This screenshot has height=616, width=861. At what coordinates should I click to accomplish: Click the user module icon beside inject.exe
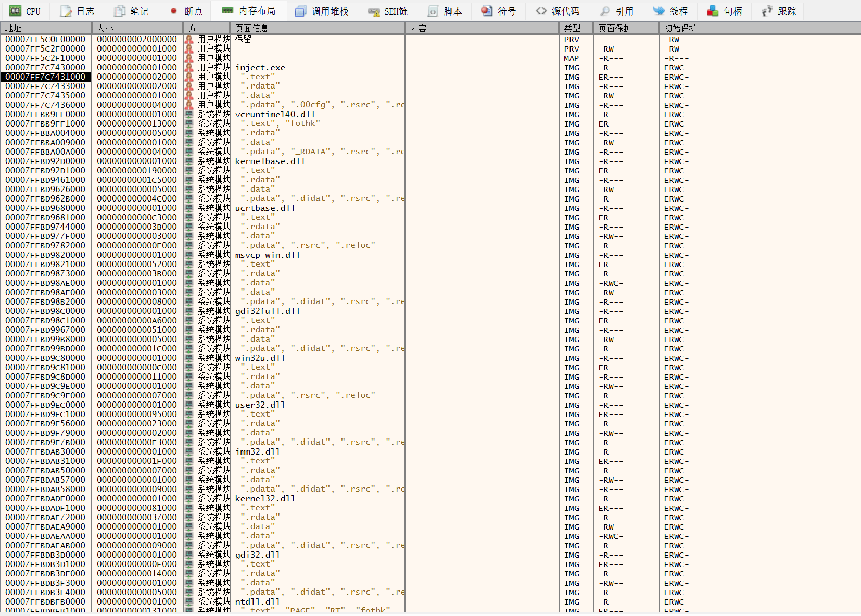(x=189, y=67)
